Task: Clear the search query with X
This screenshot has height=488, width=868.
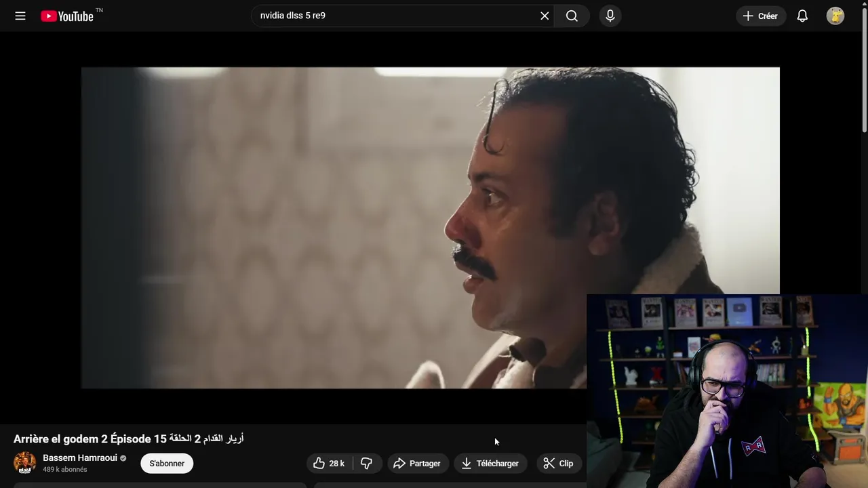Action: click(545, 16)
